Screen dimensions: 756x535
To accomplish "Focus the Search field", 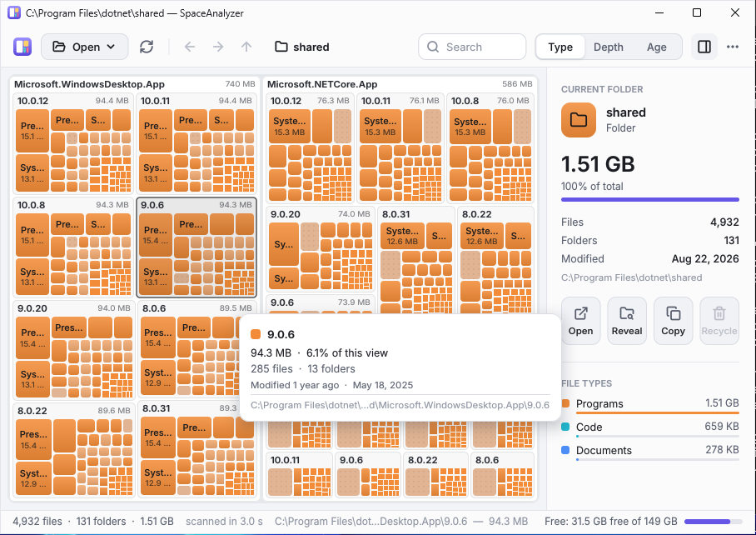I will (x=472, y=47).
